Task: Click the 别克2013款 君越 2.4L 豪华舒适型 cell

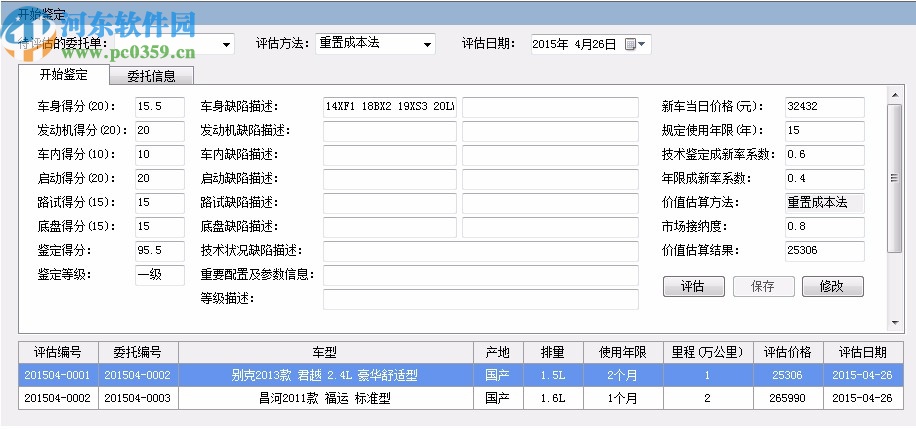Action: click(x=325, y=375)
